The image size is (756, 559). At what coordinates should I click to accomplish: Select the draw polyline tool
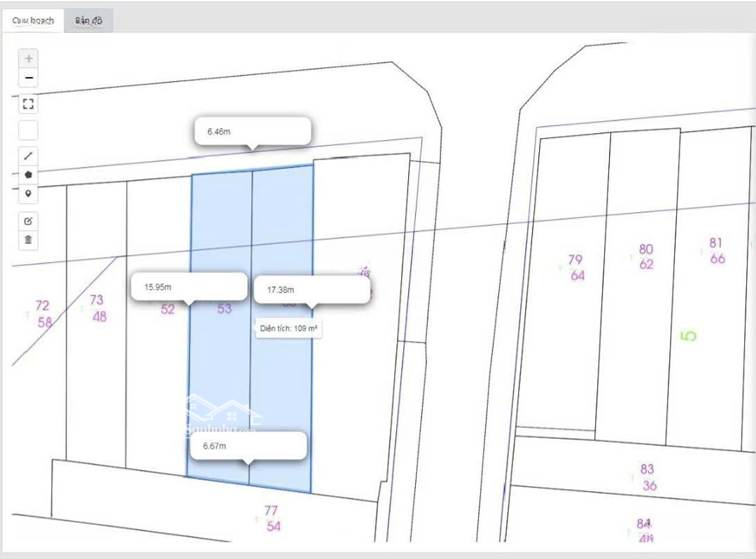tap(28, 156)
